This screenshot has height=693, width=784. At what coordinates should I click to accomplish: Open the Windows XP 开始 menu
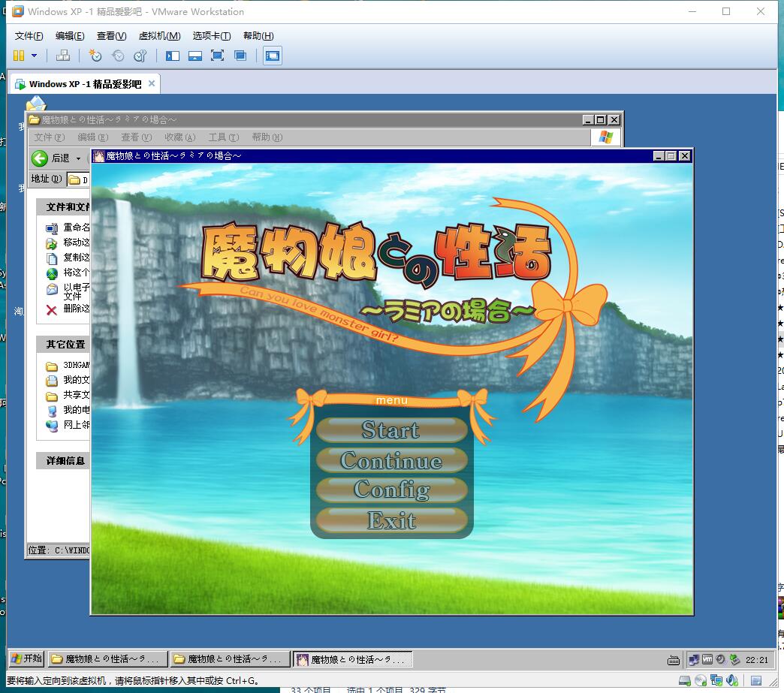26,658
